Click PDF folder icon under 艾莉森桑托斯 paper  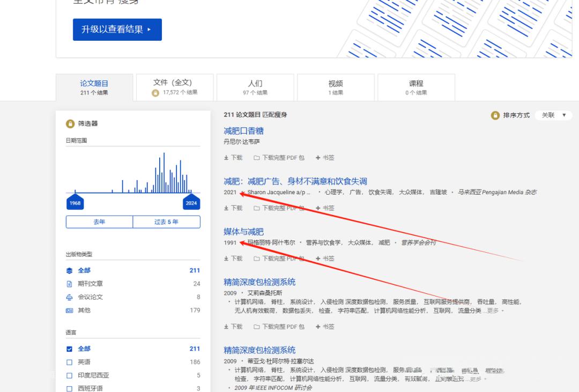pyautogui.click(x=257, y=327)
